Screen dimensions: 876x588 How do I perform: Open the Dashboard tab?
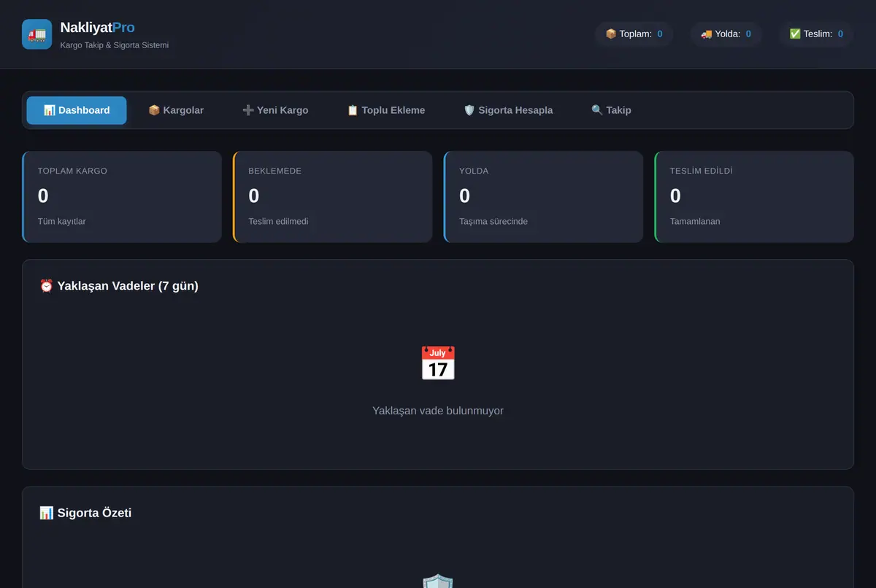[77, 110]
